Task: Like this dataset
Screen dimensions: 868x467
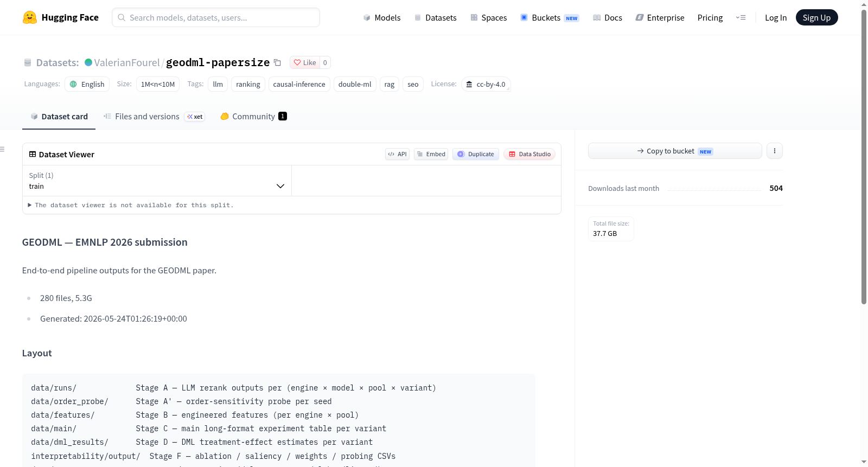Action: tap(305, 62)
